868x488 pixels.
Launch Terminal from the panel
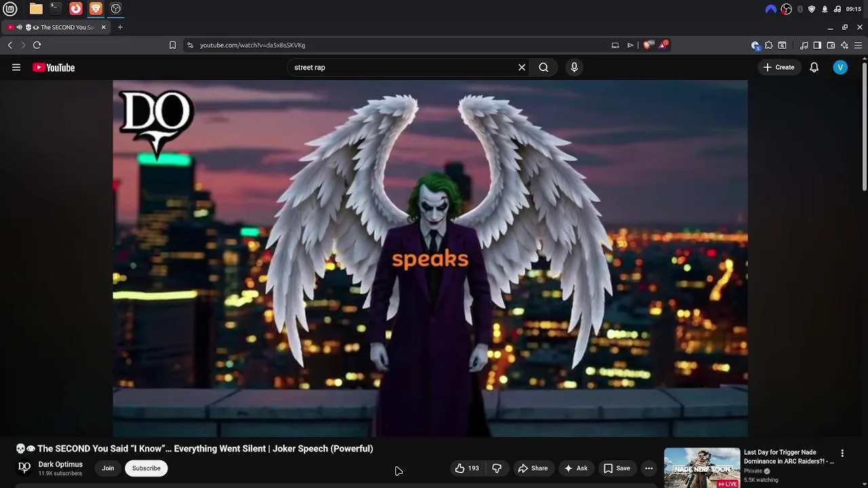coord(56,9)
